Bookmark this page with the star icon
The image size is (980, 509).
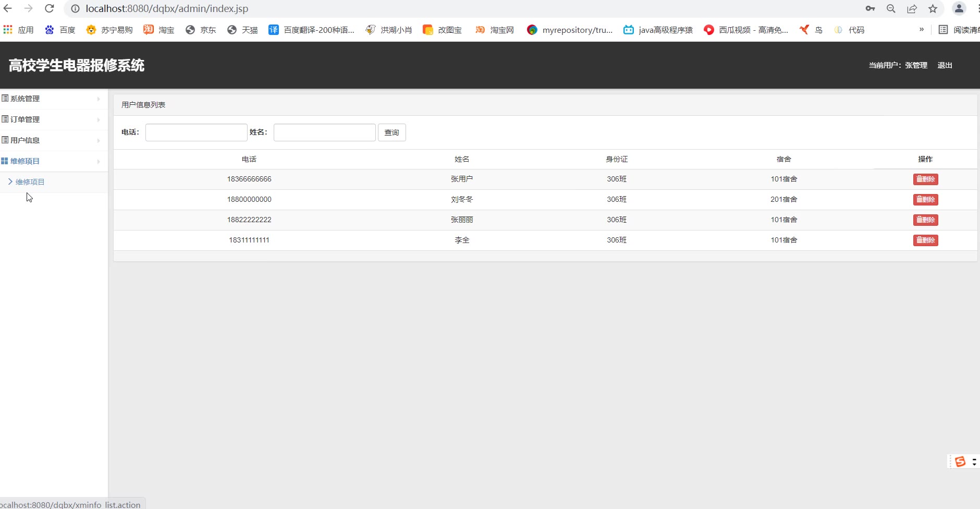(933, 8)
